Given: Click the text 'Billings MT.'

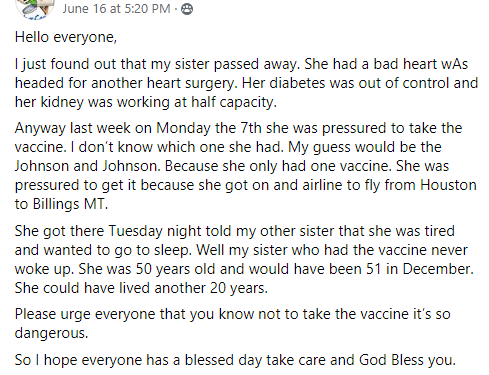Looking at the screenshot, I should click(x=70, y=204).
